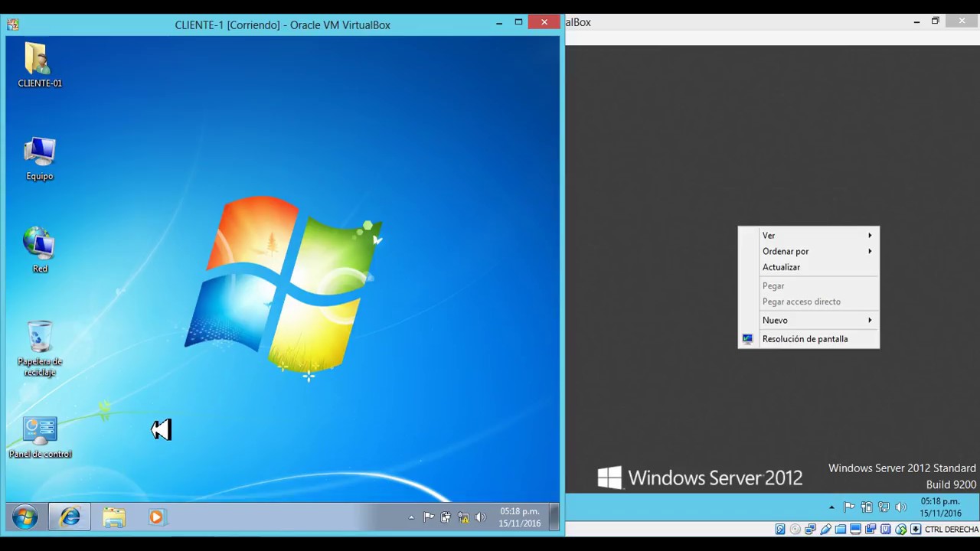Click VirtualBox mouse integration status icon
The height and width of the screenshot is (551, 980).
point(900,529)
